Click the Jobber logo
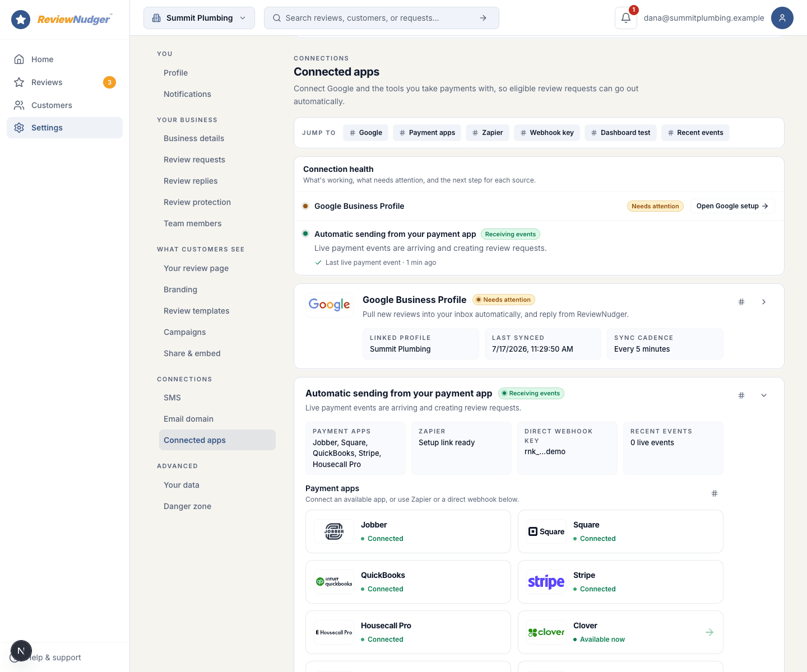This screenshot has width=807, height=672. pos(334,531)
